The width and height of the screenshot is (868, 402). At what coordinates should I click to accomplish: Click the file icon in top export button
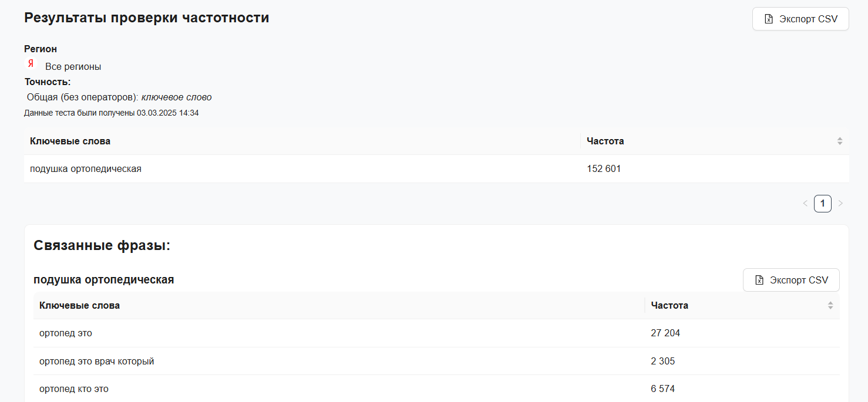[769, 19]
